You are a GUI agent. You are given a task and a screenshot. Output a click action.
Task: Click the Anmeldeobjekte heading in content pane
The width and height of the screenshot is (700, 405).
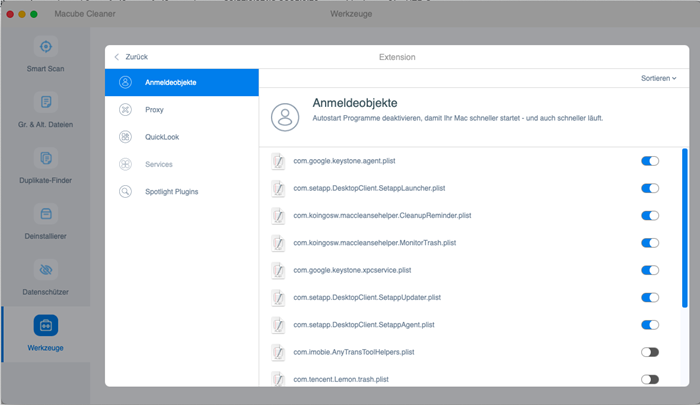pos(355,103)
